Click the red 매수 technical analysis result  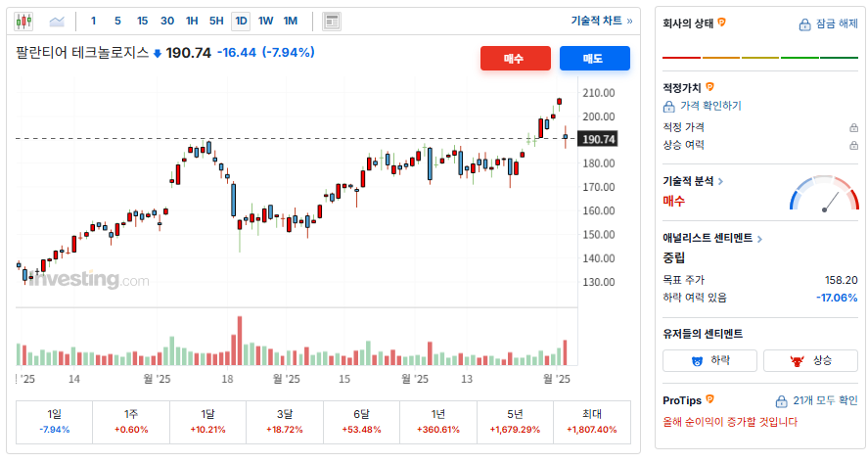click(x=673, y=201)
